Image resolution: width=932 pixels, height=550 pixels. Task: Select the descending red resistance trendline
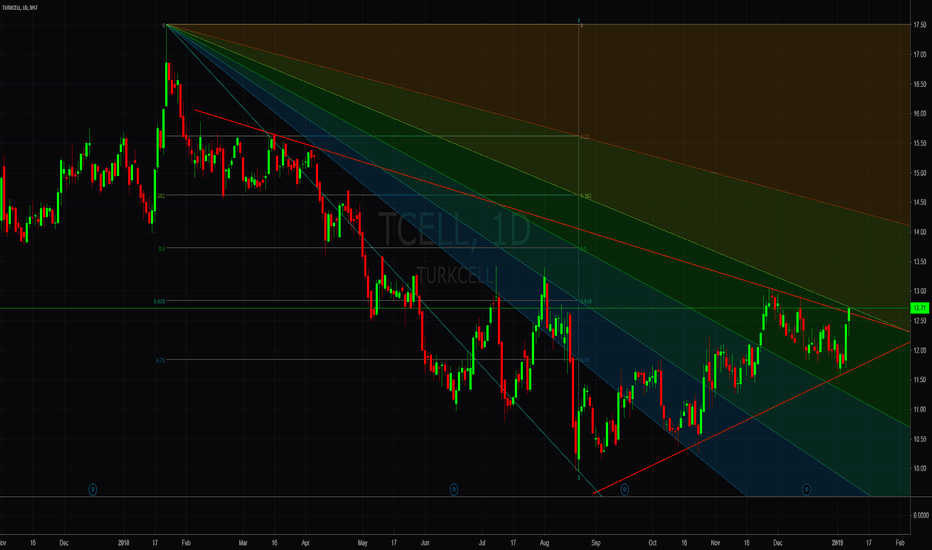pos(553,221)
